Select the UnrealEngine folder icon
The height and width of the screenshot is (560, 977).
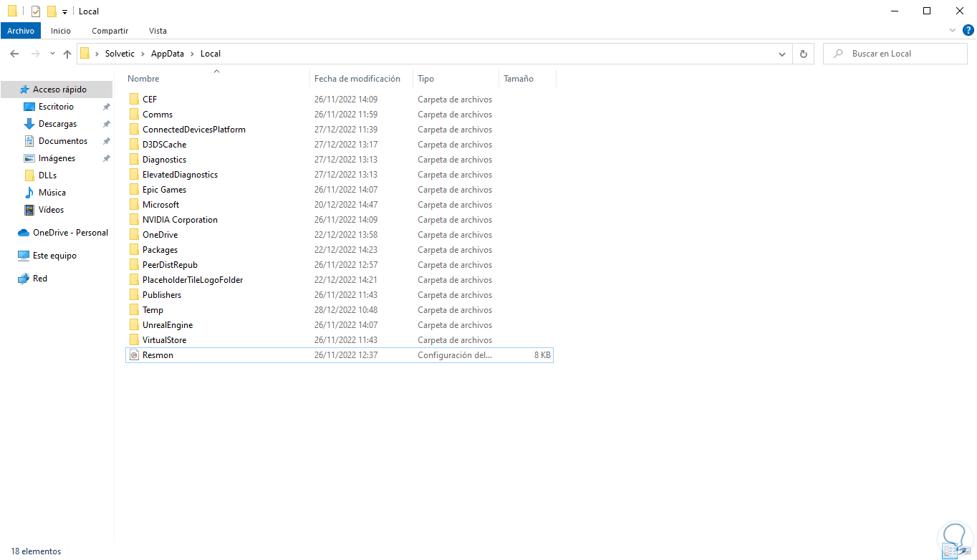pyautogui.click(x=134, y=324)
